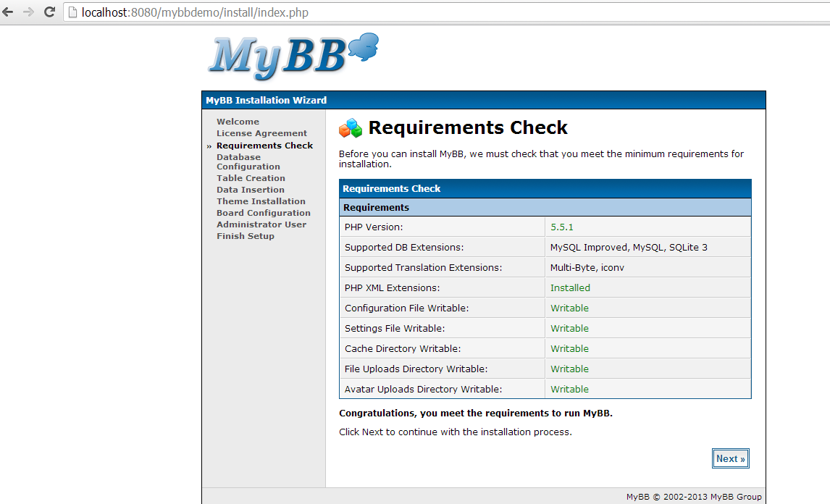The image size is (830, 504).
Task: Select Administrator User step in sidebar
Action: 261,224
